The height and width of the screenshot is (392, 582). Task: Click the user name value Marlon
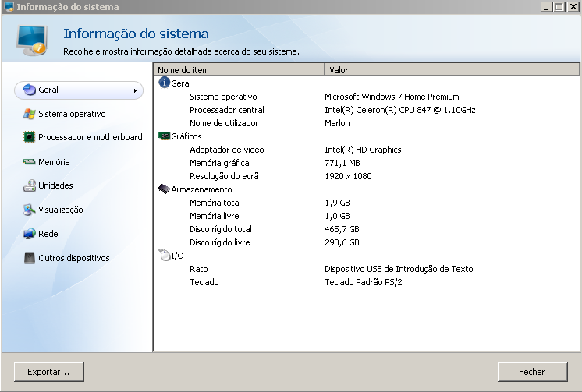[x=337, y=123]
